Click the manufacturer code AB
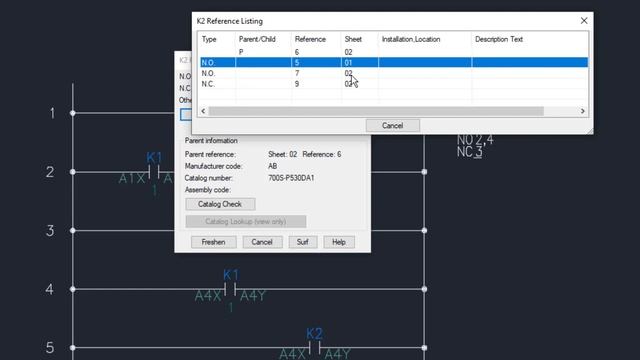Viewport: 640px width, 360px height. (x=273, y=166)
